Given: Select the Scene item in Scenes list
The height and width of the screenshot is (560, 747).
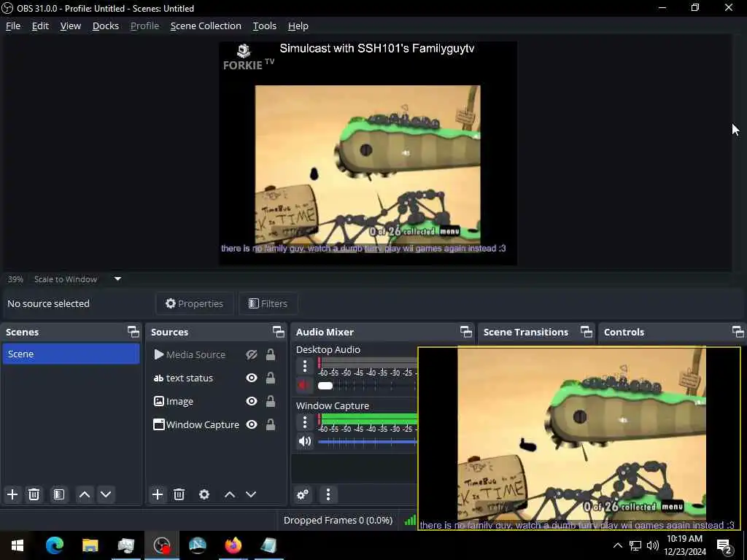Looking at the screenshot, I should pyautogui.click(x=71, y=354).
